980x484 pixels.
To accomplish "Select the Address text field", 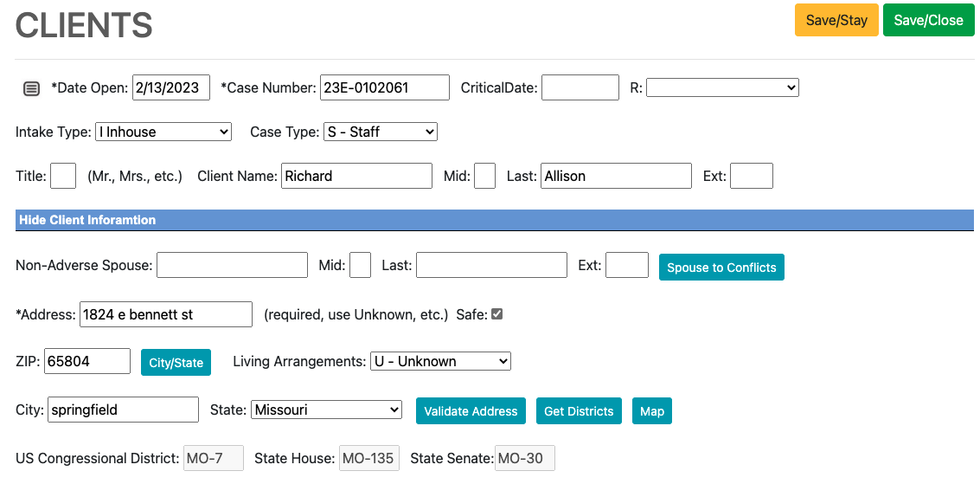I will coord(165,314).
